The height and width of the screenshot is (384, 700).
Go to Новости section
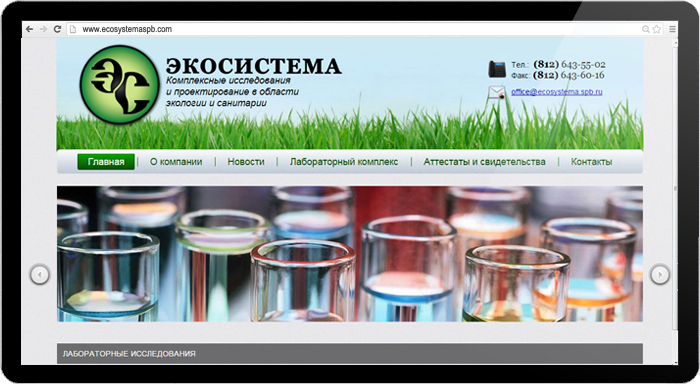(x=246, y=162)
